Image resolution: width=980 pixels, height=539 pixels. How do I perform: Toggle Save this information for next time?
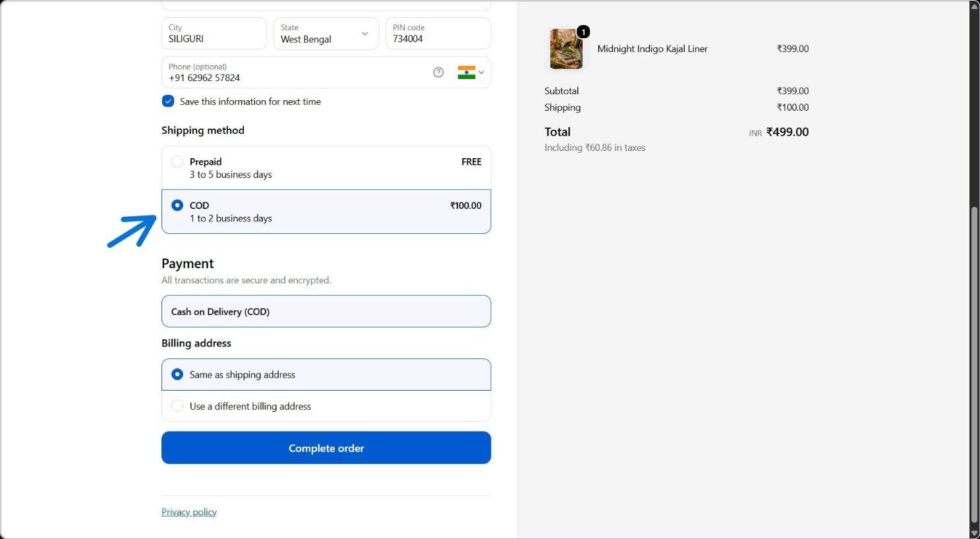click(168, 101)
